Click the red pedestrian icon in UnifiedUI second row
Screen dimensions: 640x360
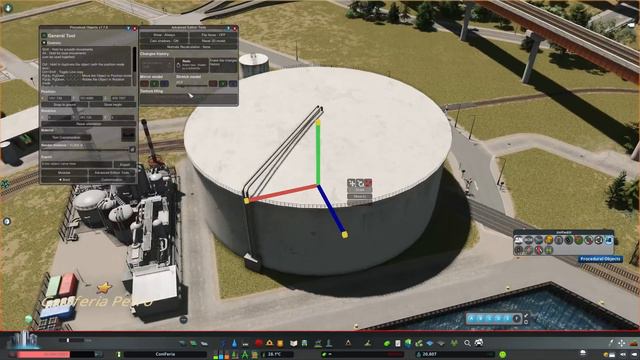[x=539, y=251]
